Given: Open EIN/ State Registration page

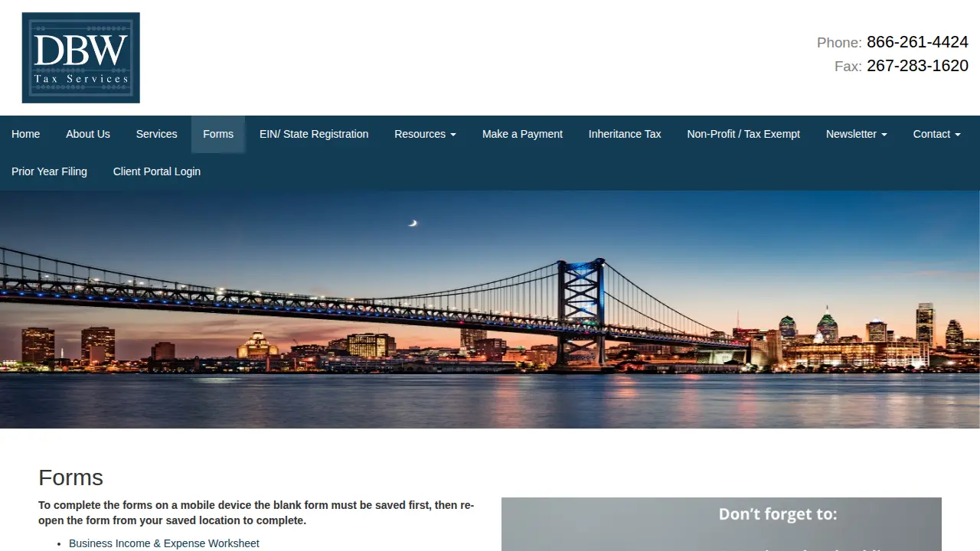Looking at the screenshot, I should pyautogui.click(x=314, y=134).
